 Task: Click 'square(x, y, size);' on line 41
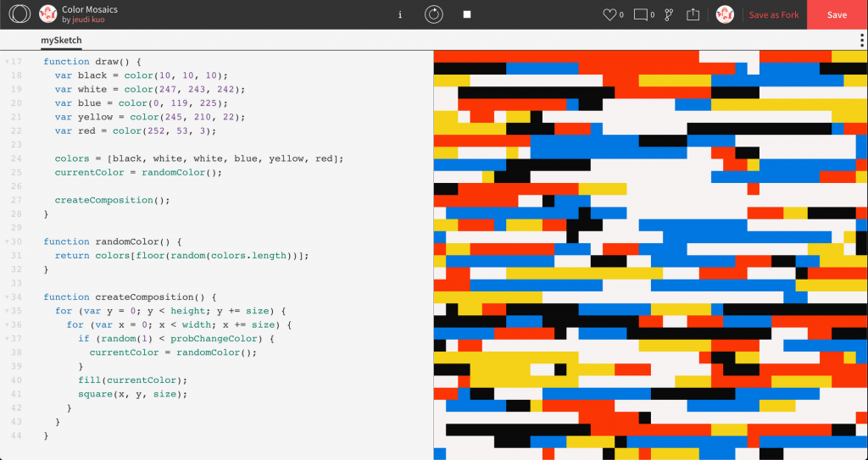click(133, 394)
